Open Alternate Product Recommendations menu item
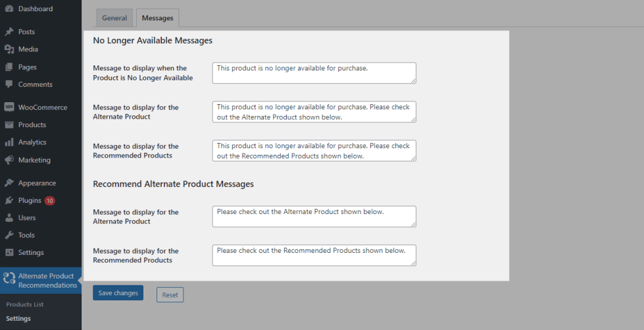The height and width of the screenshot is (330, 644). pyautogui.click(x=47, y=281)
